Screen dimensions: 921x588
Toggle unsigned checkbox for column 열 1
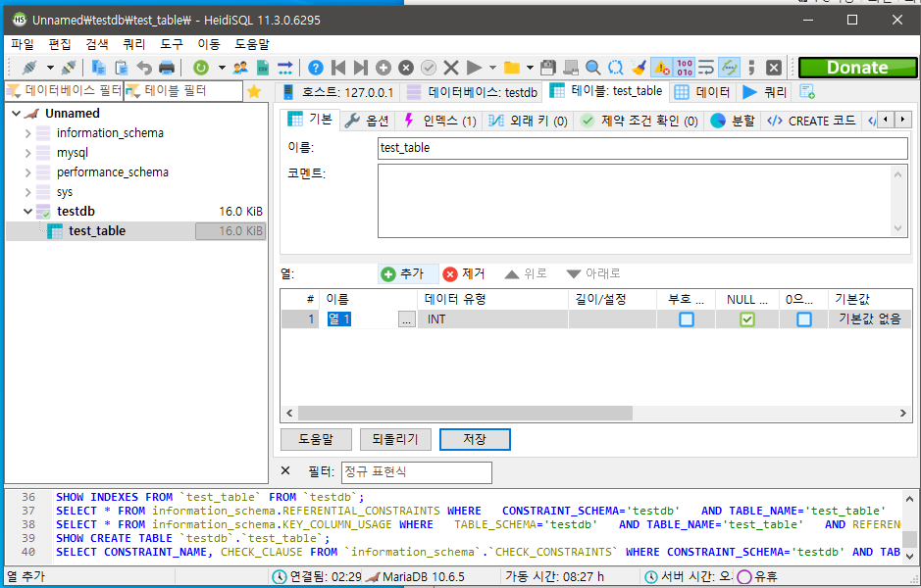[x=686, y=319]
